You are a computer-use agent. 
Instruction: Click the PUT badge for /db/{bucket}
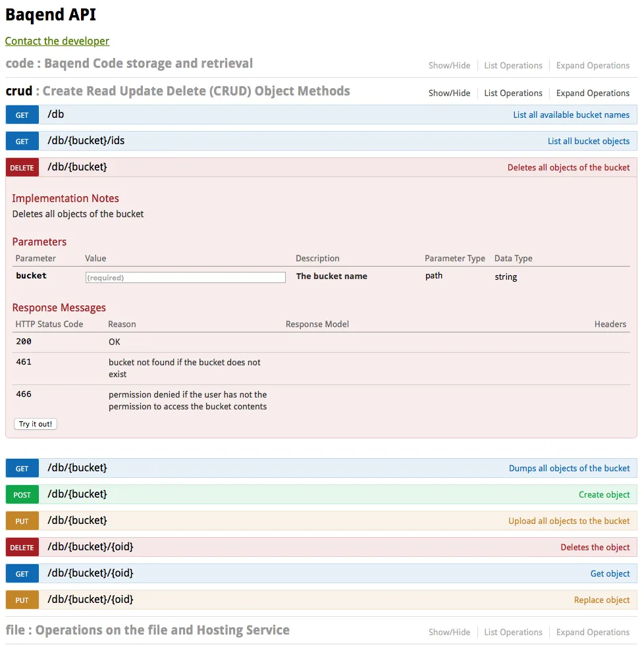22,521
